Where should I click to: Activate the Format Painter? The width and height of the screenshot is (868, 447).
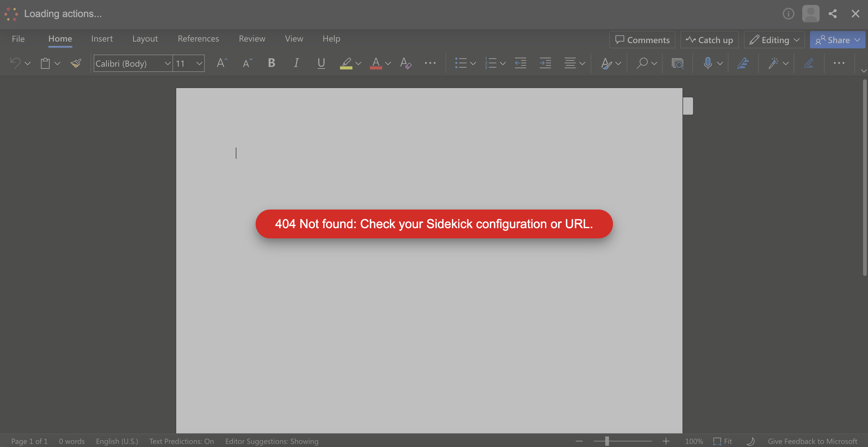(76, 63)
